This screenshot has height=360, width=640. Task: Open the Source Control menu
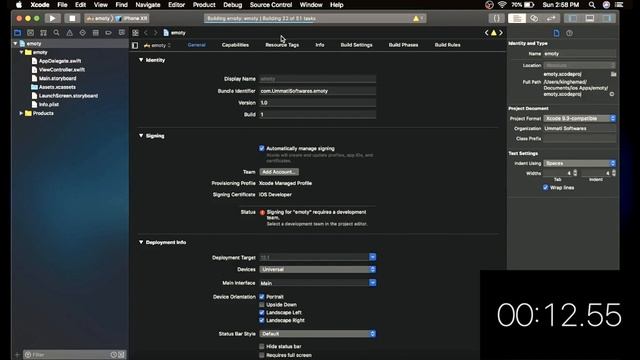[271, 5]
